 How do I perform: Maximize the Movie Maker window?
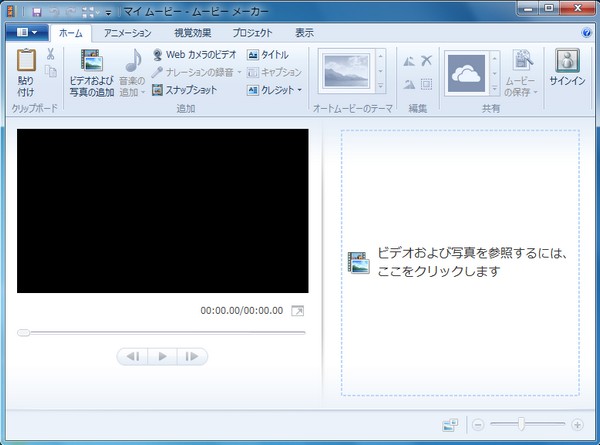click(x=549, y=8)
